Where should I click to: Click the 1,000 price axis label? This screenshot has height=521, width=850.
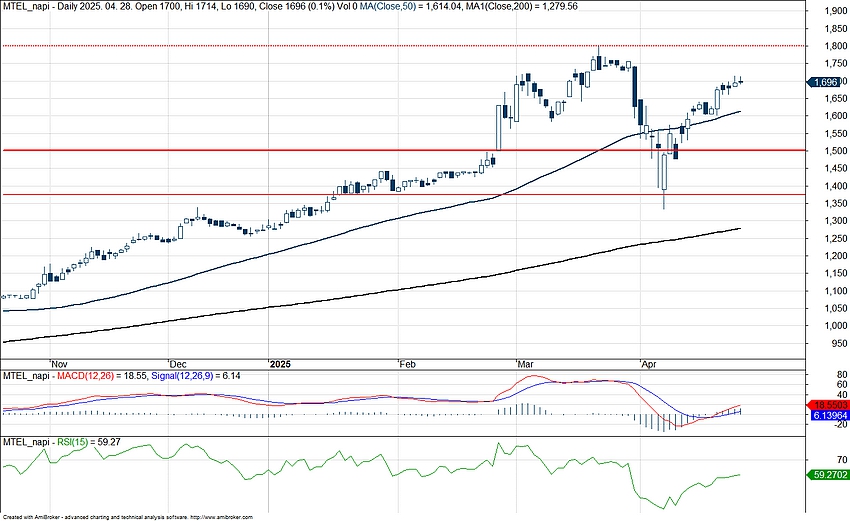coord(835,326)
